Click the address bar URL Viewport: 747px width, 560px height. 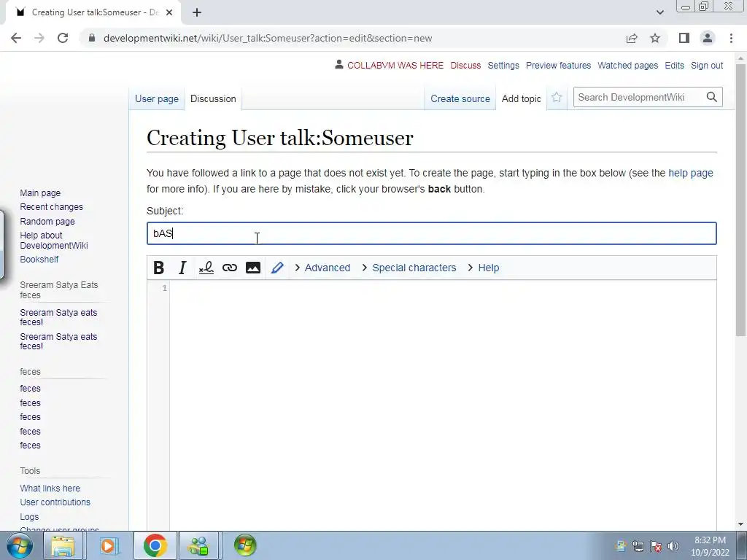coord(268,38)
